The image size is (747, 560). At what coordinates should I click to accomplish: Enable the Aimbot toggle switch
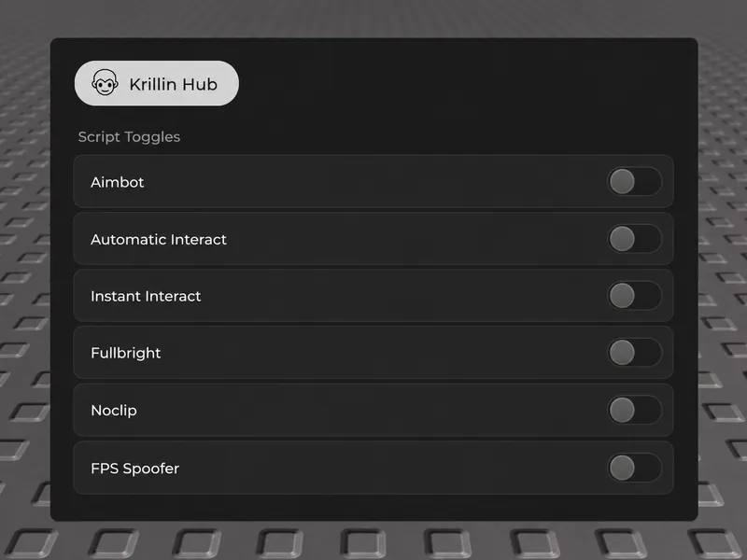pos(635,181)
